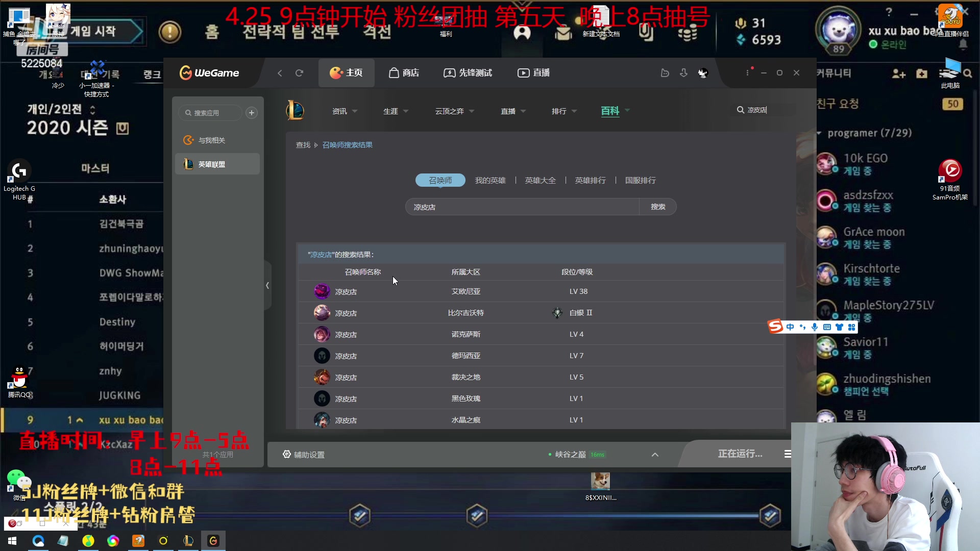Viewport: 980px width, 551px height.
Task: Open the Sogou virtual keyboard icon
Action: click(x=827, y=327)
